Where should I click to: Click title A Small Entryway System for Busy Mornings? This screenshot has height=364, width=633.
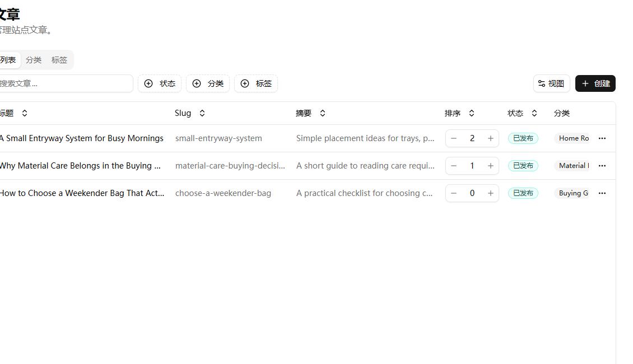[x=82, y=138]
